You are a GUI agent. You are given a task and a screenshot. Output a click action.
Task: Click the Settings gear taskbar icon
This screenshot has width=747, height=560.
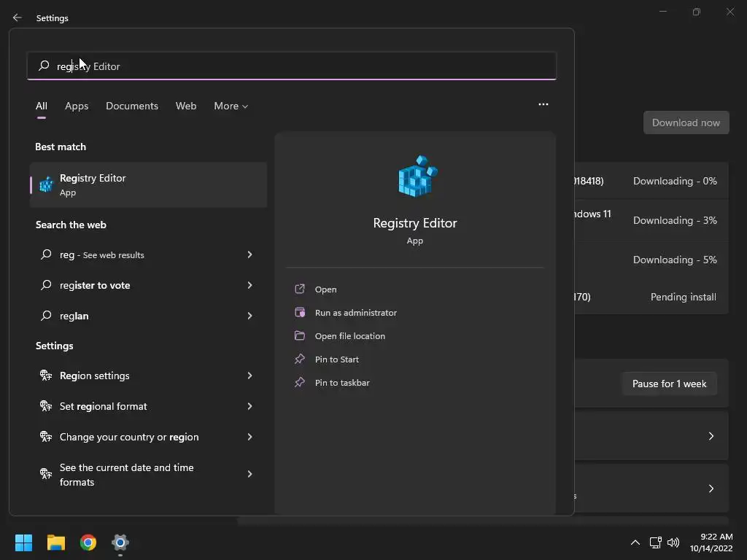120,542
